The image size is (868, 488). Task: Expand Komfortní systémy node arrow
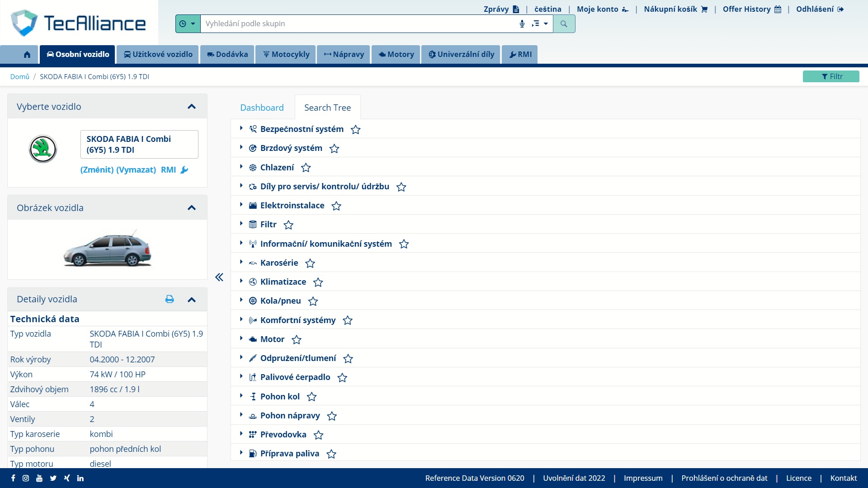(241, 320)
